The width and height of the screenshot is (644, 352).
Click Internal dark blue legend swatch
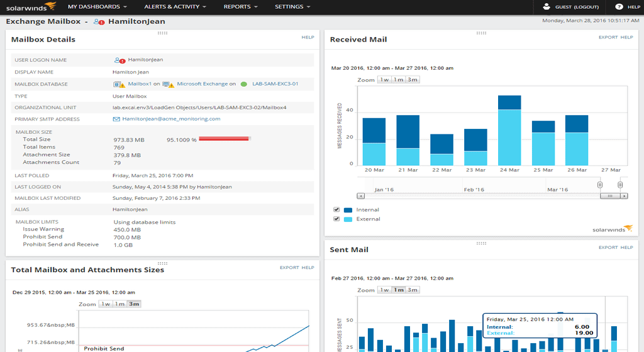[348, 210]
